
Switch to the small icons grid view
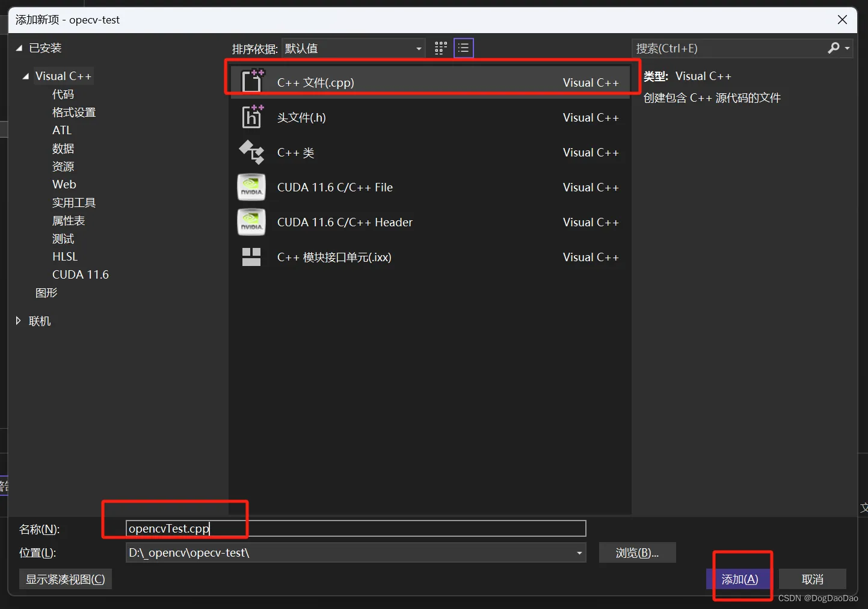coord(441,48)
